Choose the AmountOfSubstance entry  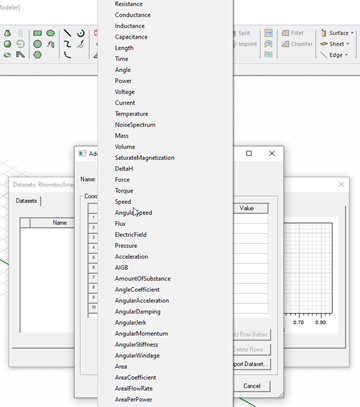(143, 279)
